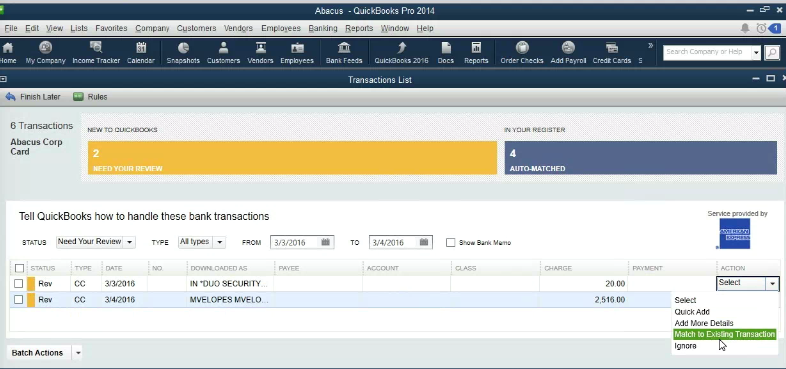Screen dimensions: 786x369
Task: Click IN *DUO SECURITY downloaded-as cell
Action: click(231, 284)
